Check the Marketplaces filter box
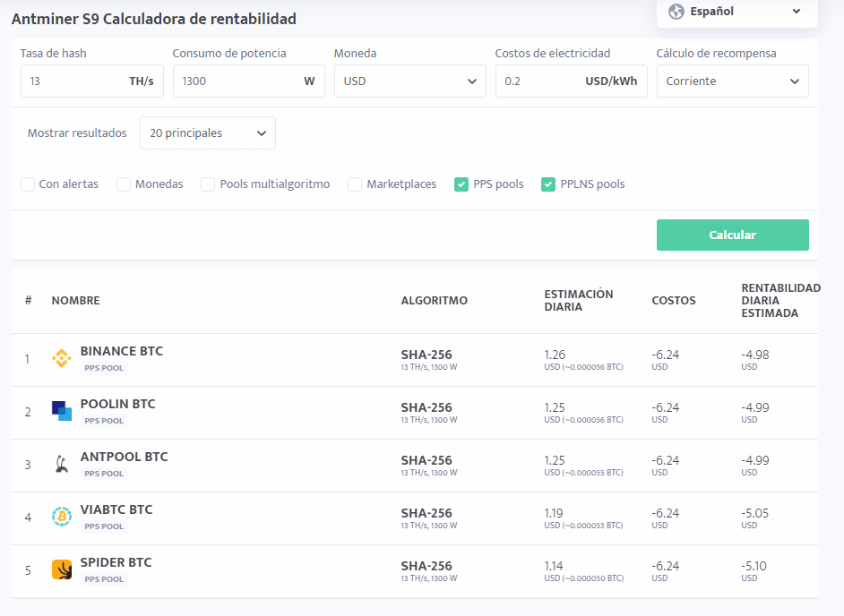Viewport: 844px width, 616px height. [355, 184]
